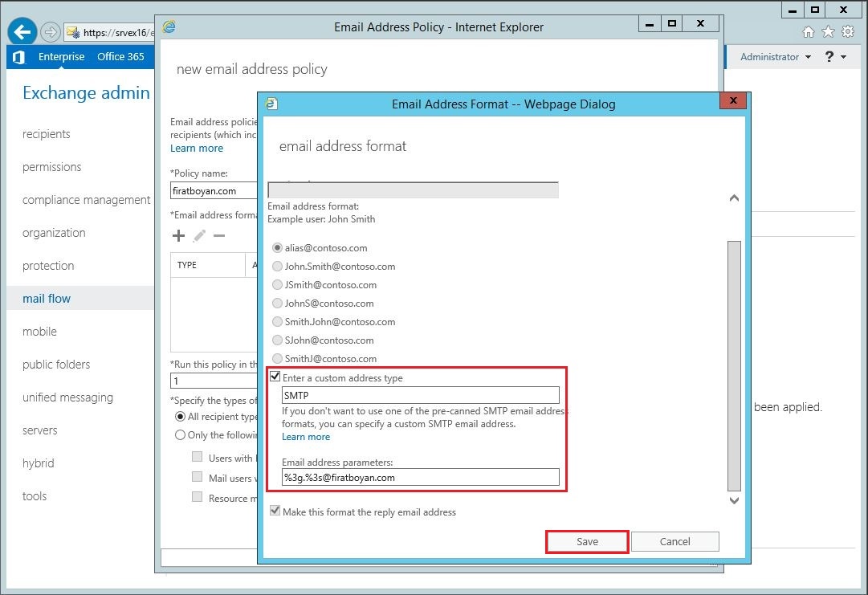The height and width of the screenshot is (595, 868).
Task: Select the SJohn@contoso.com radio button
Action: click(278, 340)
